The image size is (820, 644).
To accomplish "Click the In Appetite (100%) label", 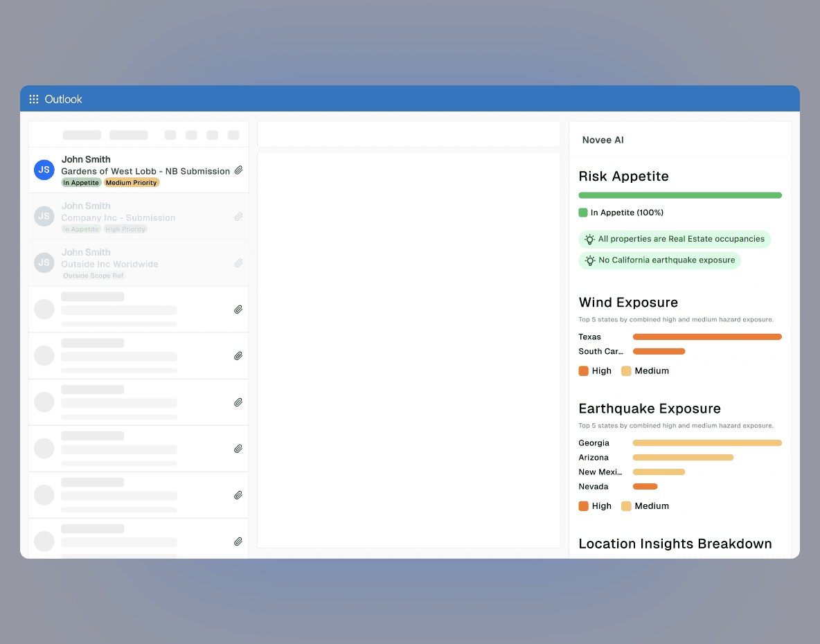I will pos(627,213).
